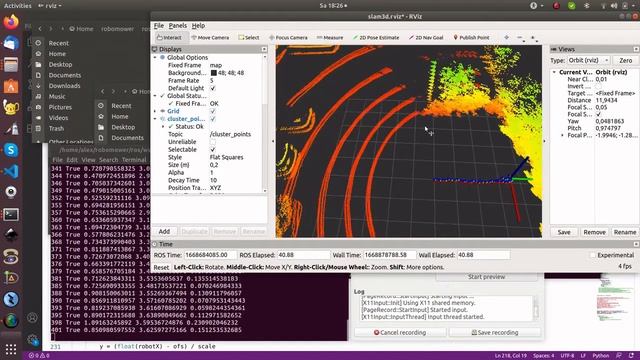
Task: Reset the RViz time
Action: click(161, 267)
